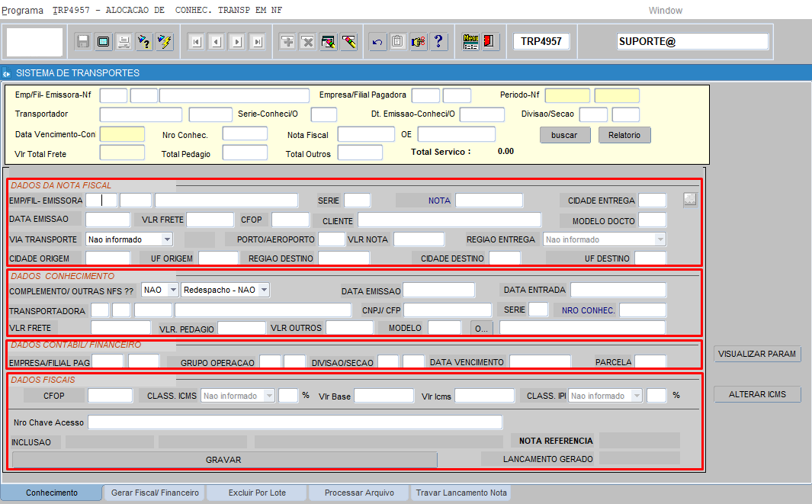
Task: Click the Vlr Icms field
Action: pyautogui.click(x=484, y=396)
